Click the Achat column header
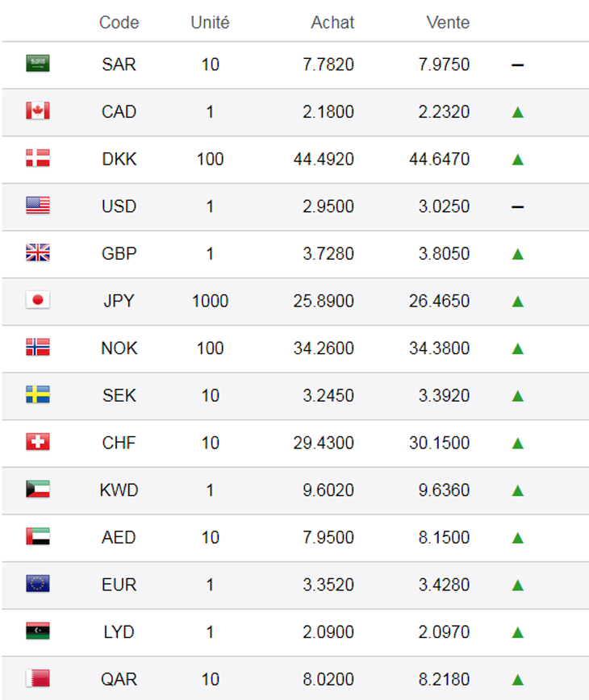This screenshot has height=700, width=589. pyautogui.click(x=332, y=23)
